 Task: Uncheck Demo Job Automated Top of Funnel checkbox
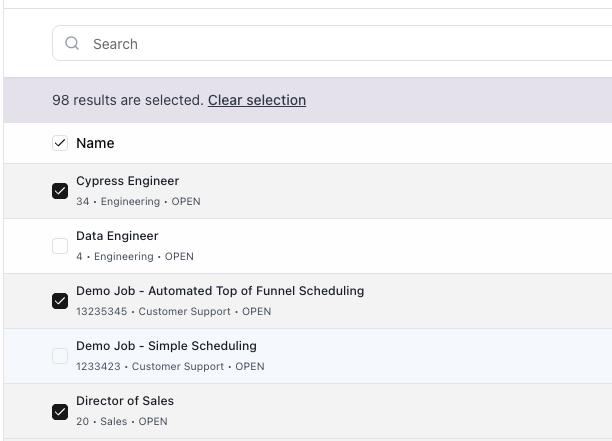click(x=60, y=301)
